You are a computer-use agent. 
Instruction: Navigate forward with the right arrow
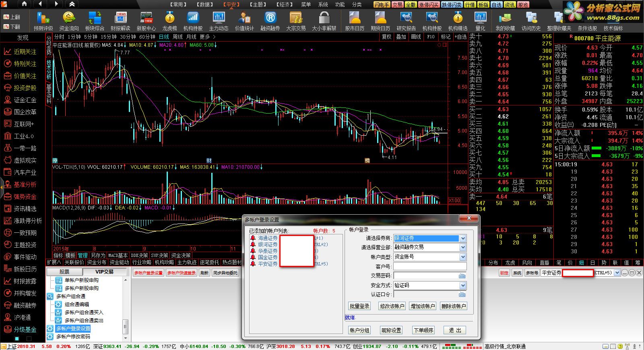tap(56, 4)
